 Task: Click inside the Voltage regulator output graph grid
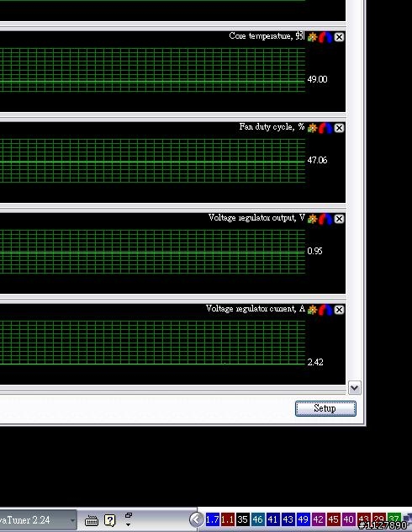coord(152,252)
